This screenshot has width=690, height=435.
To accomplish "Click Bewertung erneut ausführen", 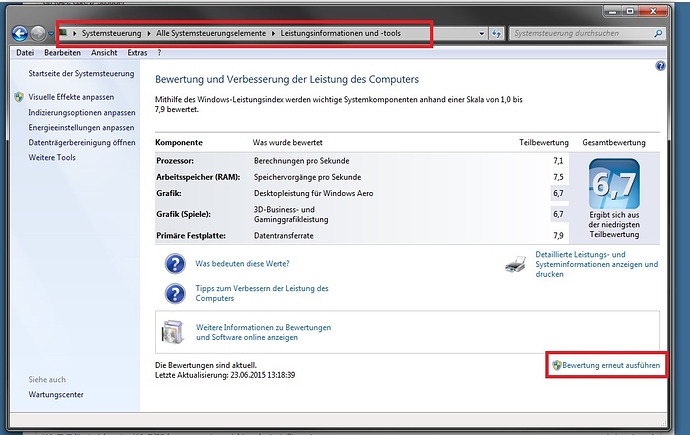I will coord(611,366).
